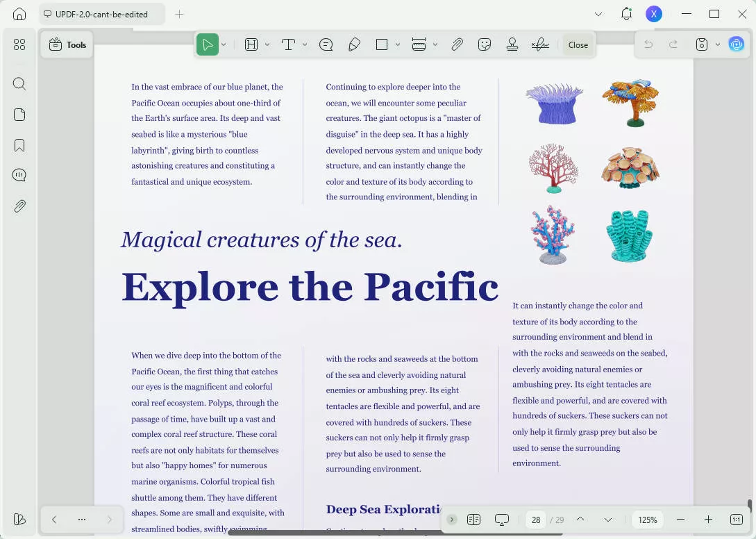
Task: Click the "Magical creatures of the sea." subtitle
Action: point(261,240)
